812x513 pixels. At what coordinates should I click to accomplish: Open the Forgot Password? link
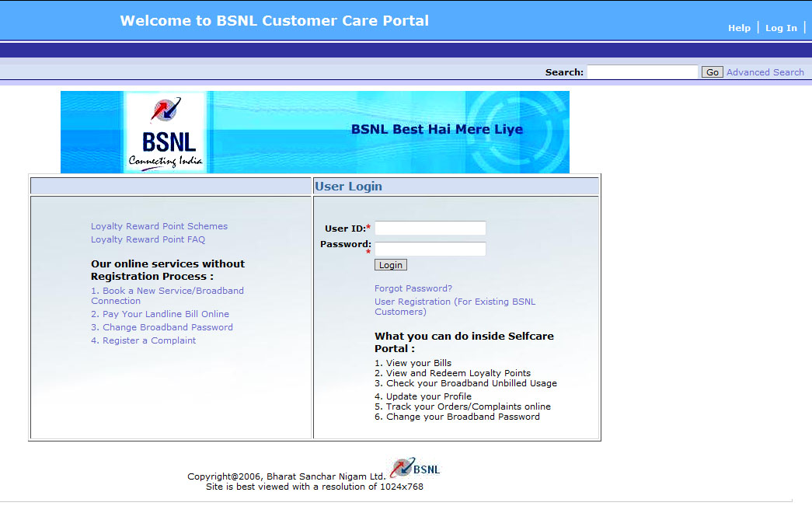click(413, 288)
